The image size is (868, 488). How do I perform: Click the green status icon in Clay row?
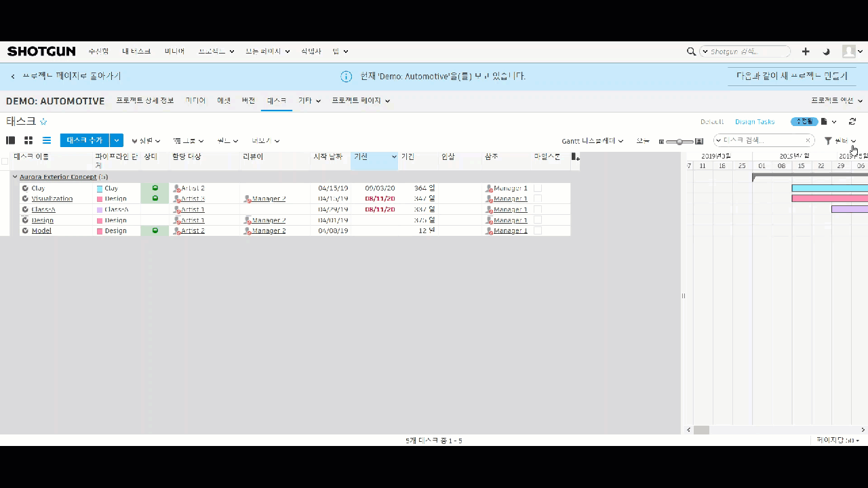[x=155, y=188]
